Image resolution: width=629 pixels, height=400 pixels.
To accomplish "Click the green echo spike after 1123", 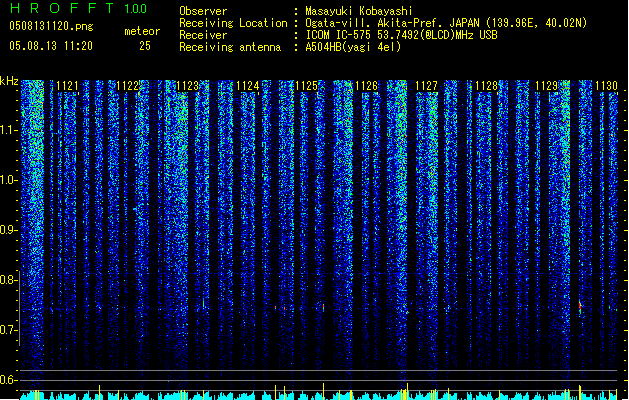I will [x=203, y=303].
